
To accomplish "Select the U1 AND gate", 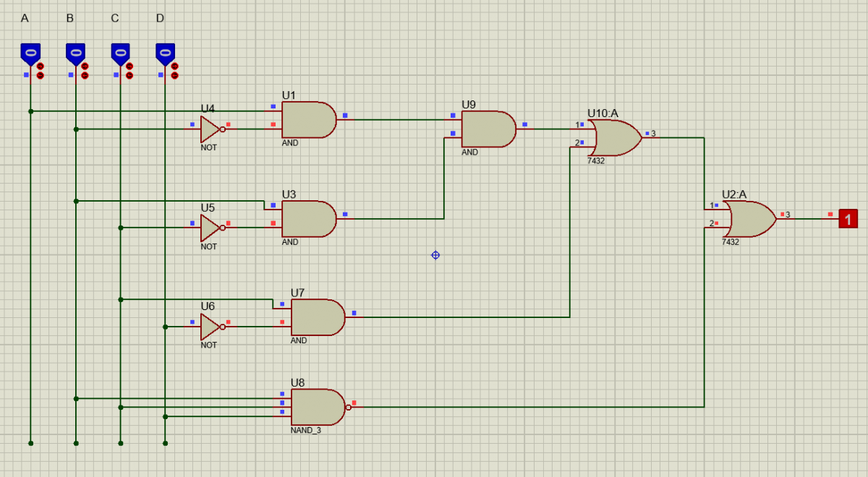I will 307,120.
